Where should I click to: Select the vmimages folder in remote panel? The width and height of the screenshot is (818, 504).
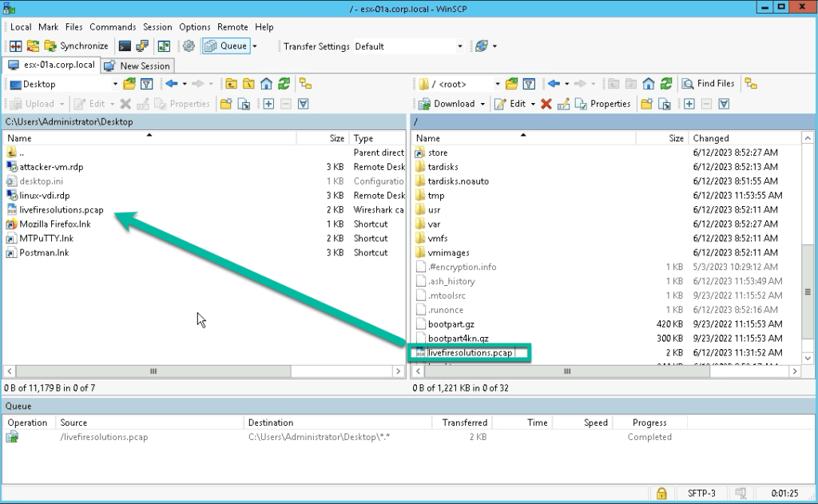tap(448, 252)
